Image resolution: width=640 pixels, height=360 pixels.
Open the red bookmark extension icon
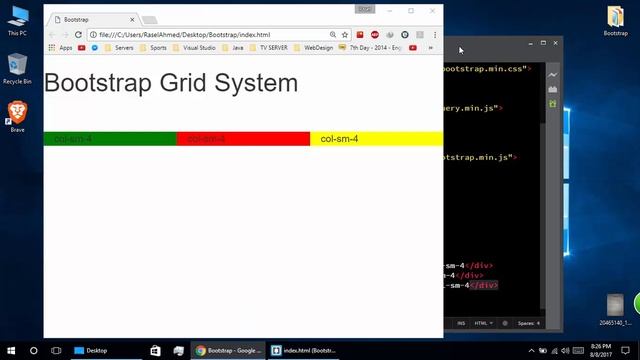pos(360,35)
